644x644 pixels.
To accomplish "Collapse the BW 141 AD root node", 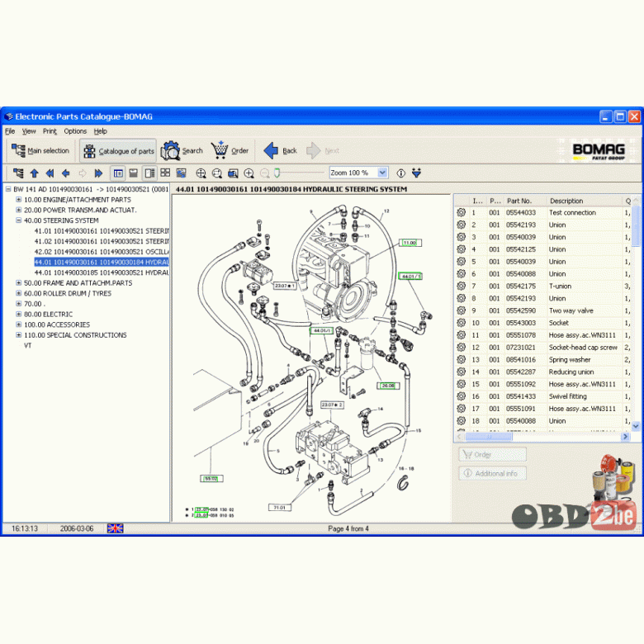I will tap(7, 189).
